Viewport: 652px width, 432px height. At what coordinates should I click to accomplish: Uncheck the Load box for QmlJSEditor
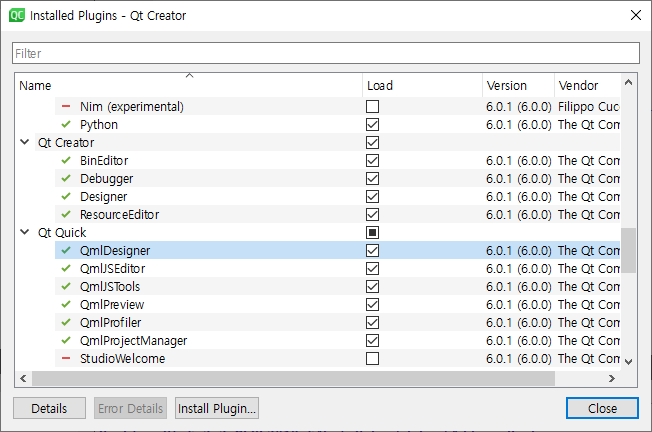tap(373, 269)
